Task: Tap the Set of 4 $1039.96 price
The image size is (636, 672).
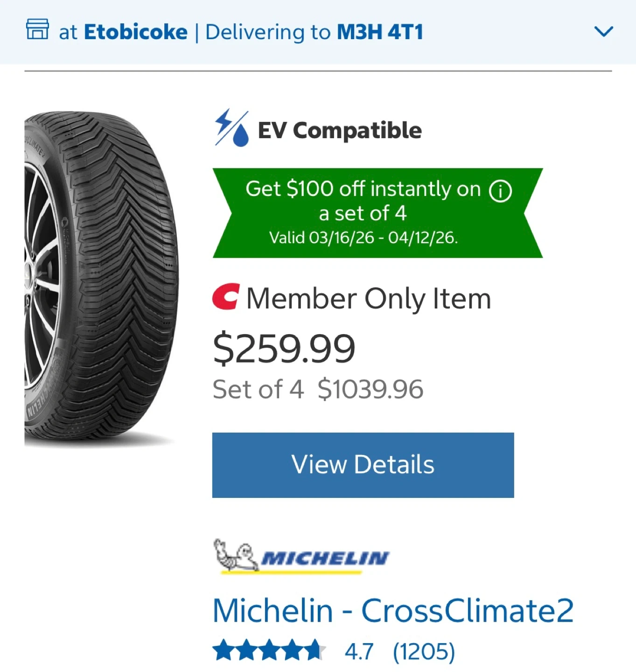Action: point(318,389)
